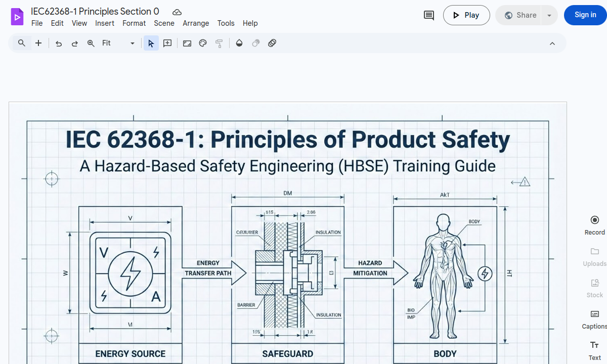The image size is (607, 364).
Task: Collapse the toolbar with chevron up
Action: pyautogui.click(x=552, y=43)
